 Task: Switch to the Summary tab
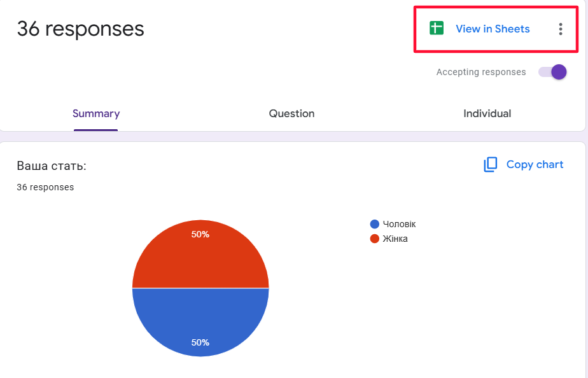tap(96, 114)
